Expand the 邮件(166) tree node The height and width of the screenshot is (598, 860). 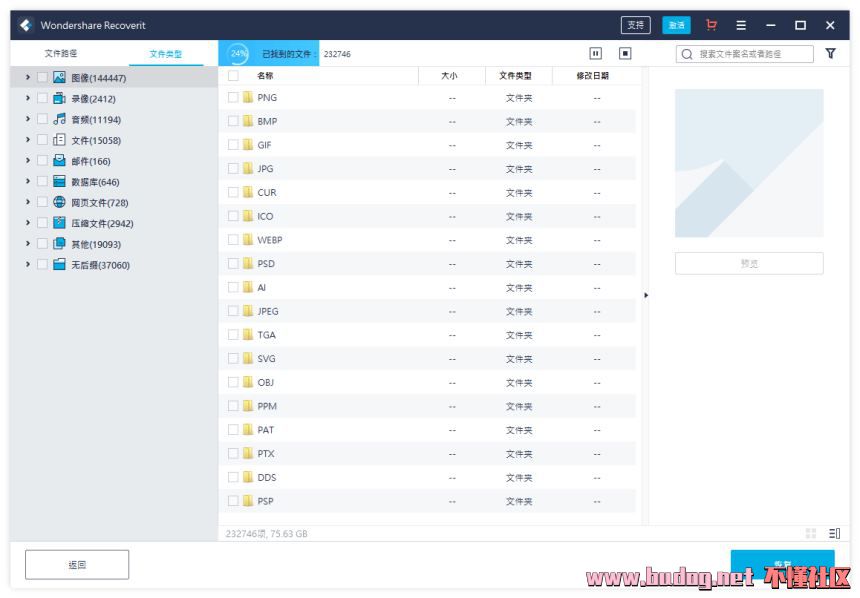pos(27,161)
